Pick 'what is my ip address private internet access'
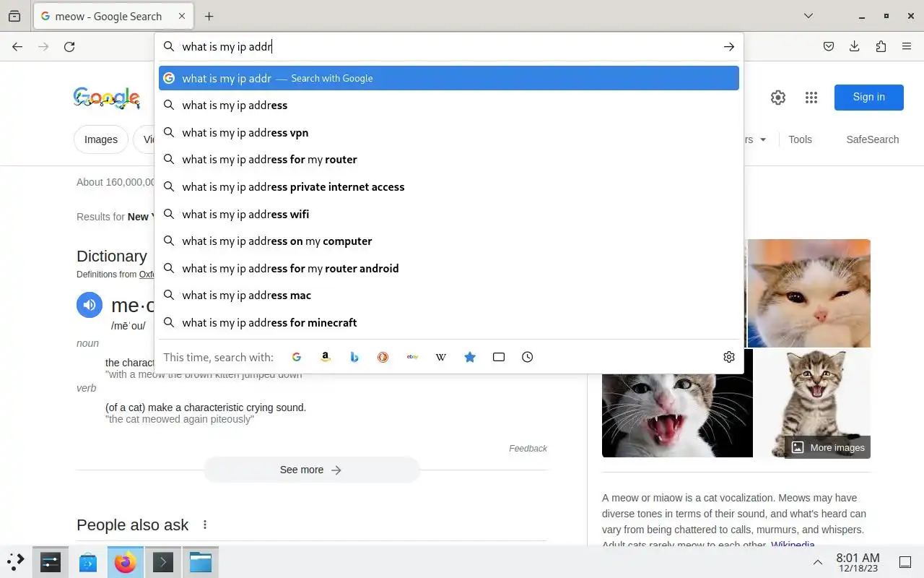 click(449, 186)
